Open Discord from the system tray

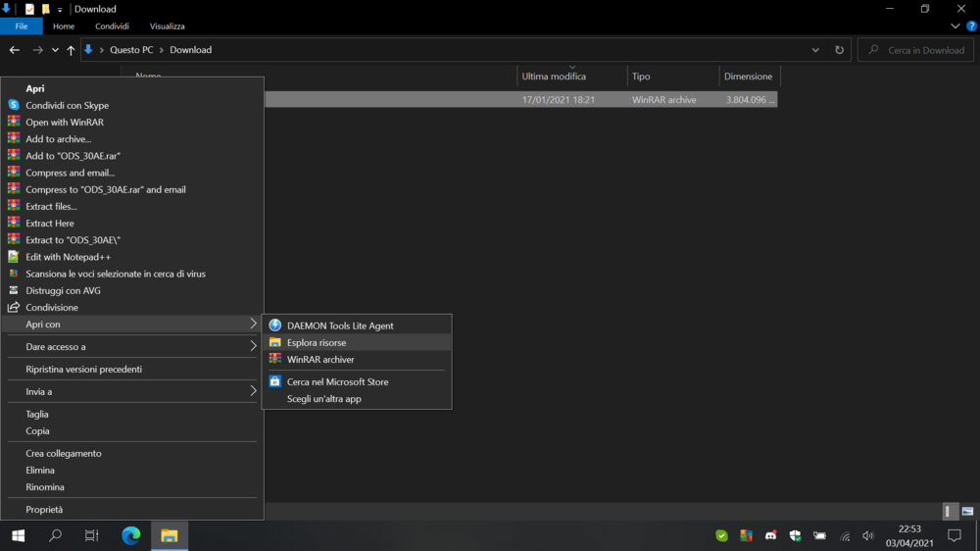770,535
